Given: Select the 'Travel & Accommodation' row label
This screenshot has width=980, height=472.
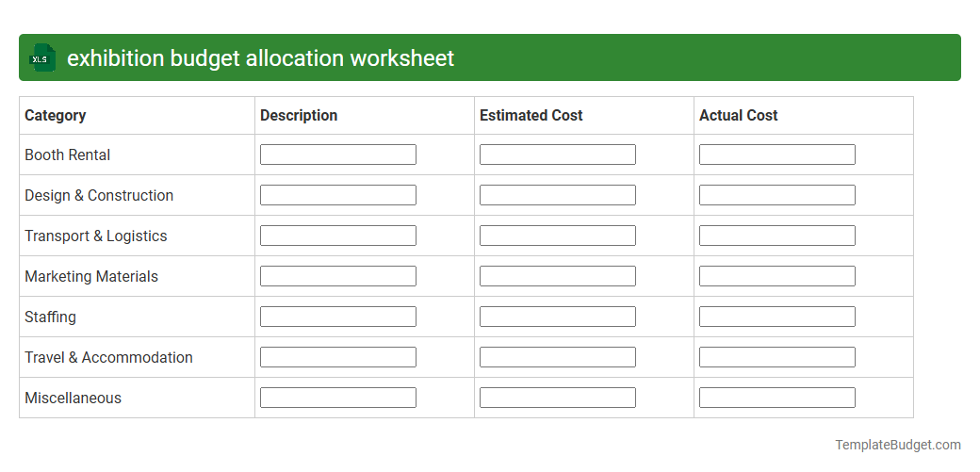Looking at the screenshot, I should (108, 358).
